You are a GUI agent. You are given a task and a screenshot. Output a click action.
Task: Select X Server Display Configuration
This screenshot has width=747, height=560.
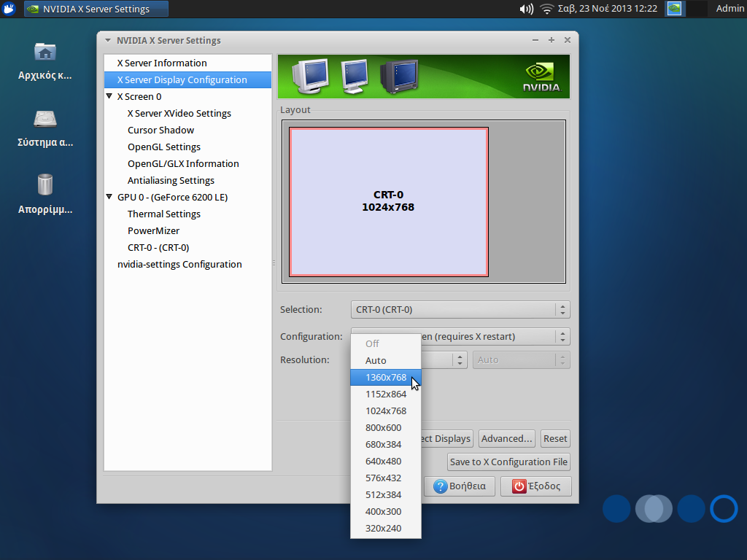[187, 79]
